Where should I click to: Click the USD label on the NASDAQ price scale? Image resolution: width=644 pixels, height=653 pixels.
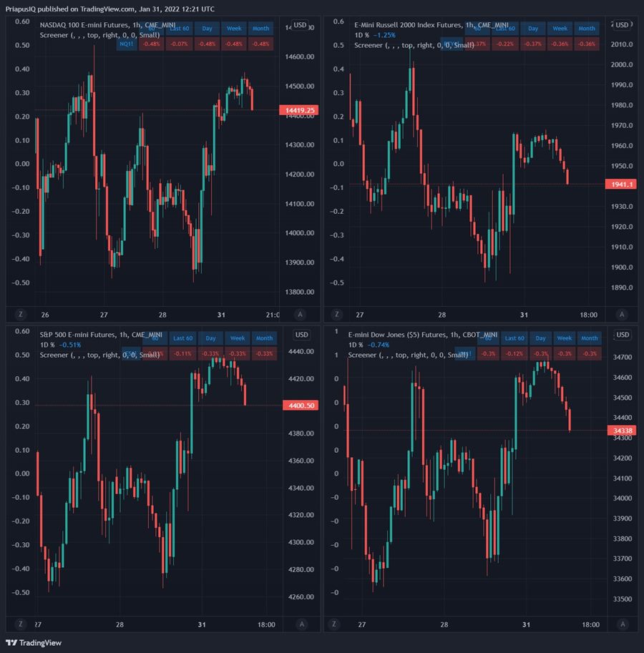(x=301, y=24)
